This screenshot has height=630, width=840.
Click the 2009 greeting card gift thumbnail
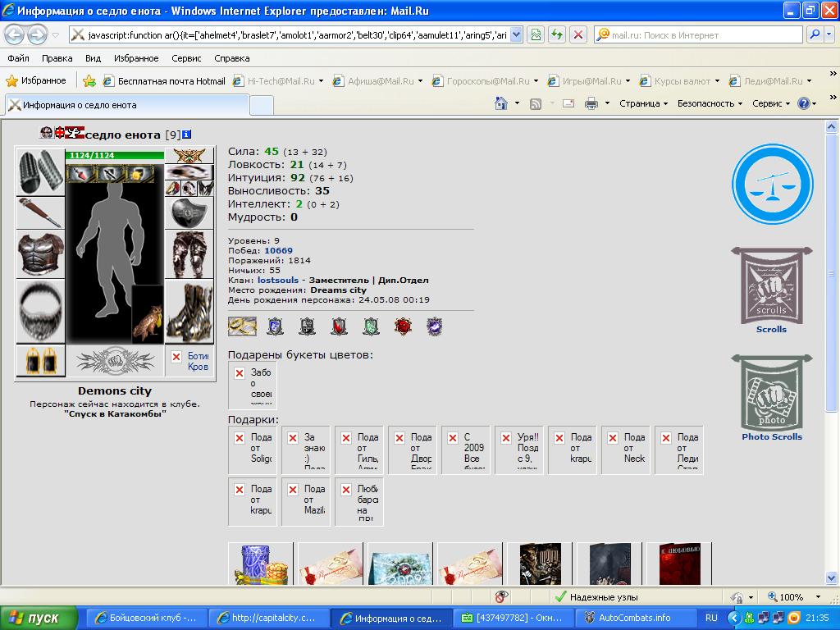400,564
